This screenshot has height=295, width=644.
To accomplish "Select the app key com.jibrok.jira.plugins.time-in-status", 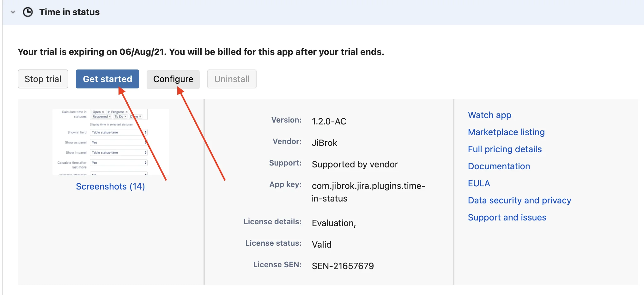I will point(368,192).
